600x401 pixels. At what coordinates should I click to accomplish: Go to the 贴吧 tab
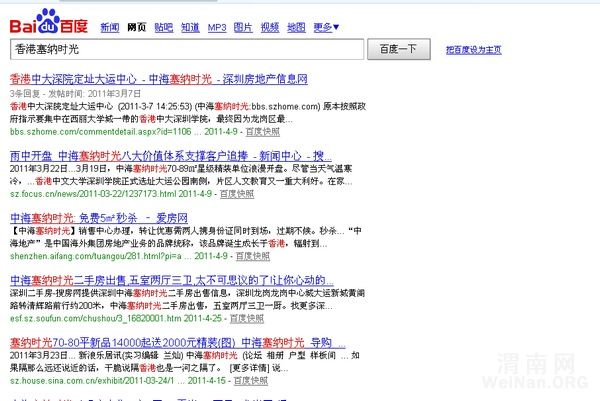(163, 28)
